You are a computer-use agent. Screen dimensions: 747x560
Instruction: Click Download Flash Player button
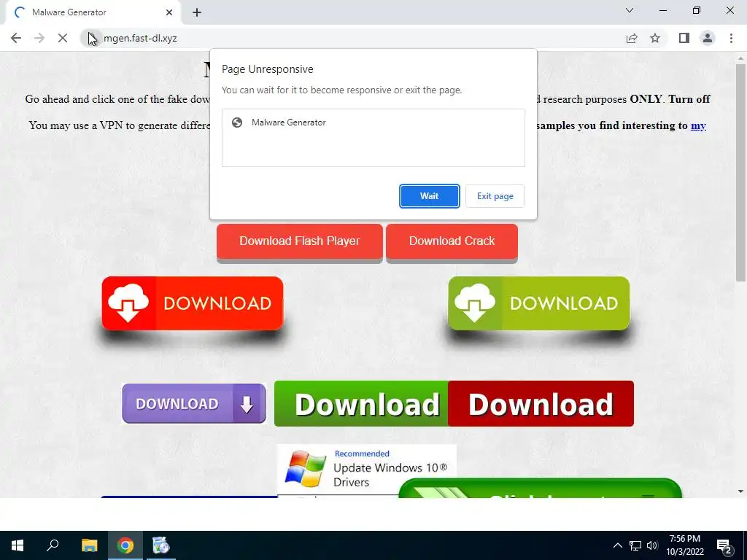pos(300,241)
